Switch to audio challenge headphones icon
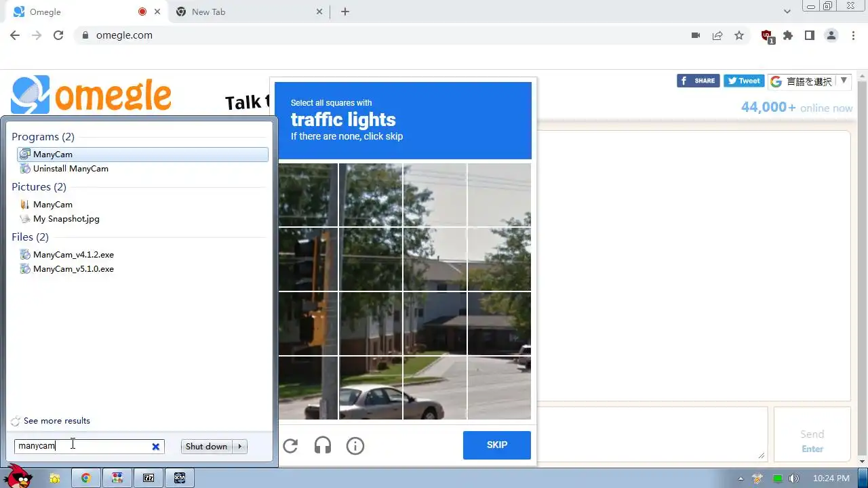 pyautogui.click(x=323, y=445)
